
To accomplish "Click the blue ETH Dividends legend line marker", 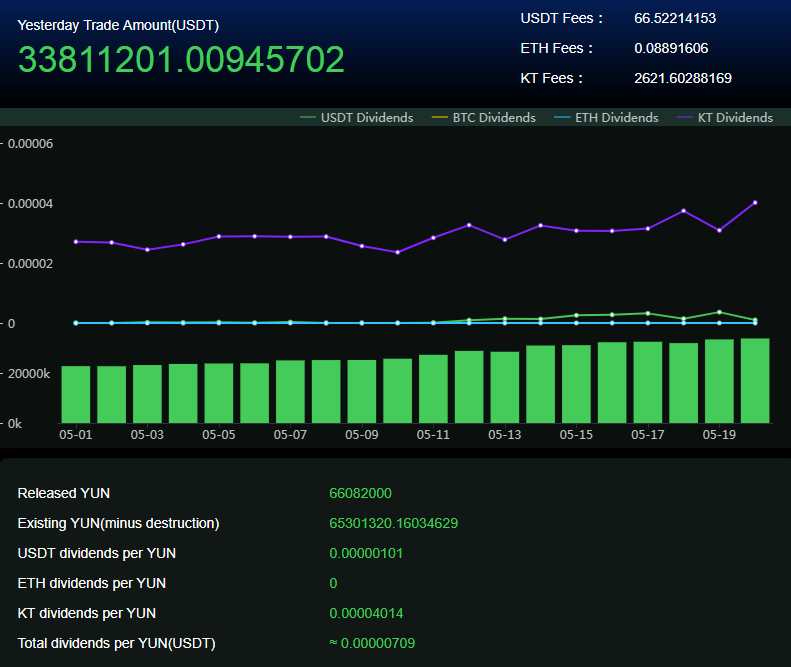I will click(562, 118).
